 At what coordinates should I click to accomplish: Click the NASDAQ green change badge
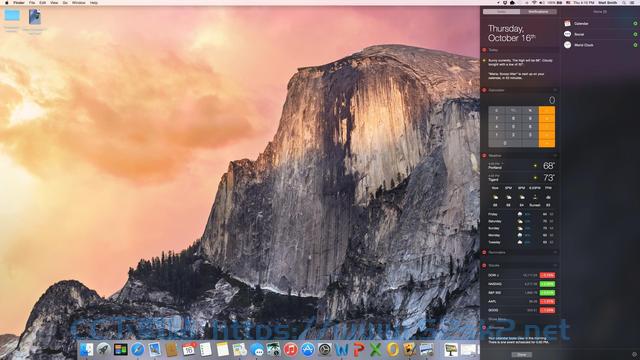[x=547, y=284]
